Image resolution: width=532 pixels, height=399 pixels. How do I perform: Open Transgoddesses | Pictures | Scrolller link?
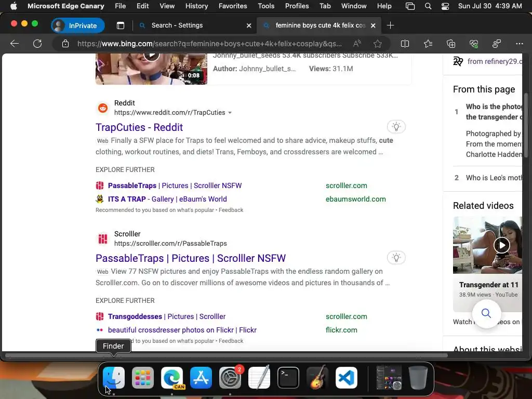pos(167,316)
